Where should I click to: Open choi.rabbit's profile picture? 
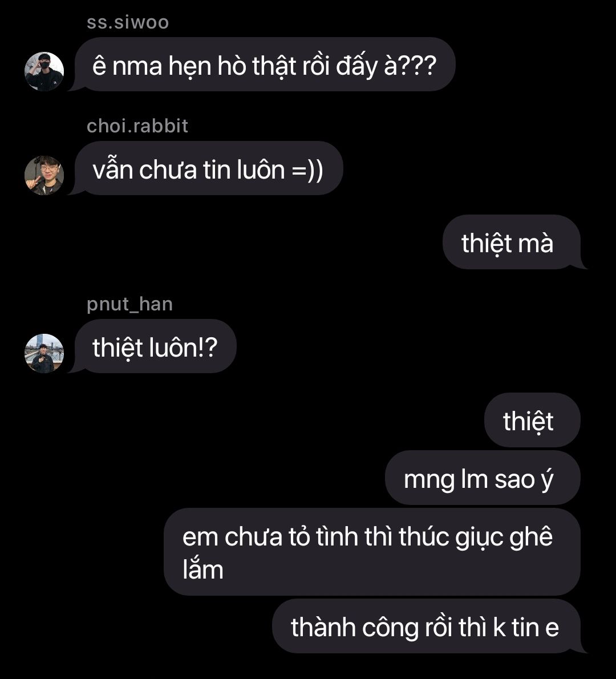click(44, 175)
